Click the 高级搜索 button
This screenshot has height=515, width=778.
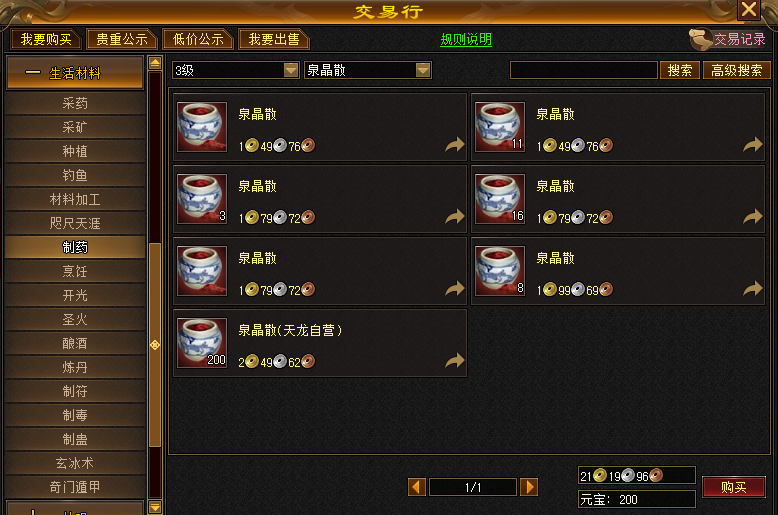click(x=736, y=70)
